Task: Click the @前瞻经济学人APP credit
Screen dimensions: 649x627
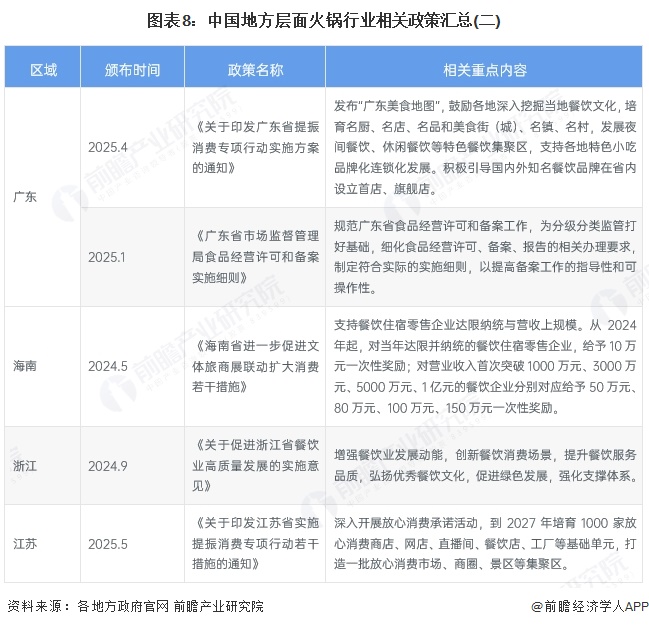Action: click(590, 606)
